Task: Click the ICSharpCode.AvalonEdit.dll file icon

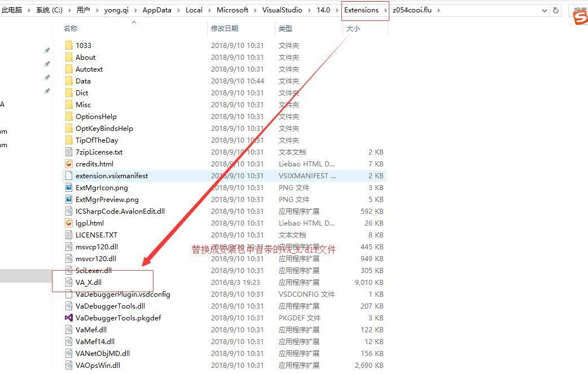Action: (x=69, y=212)
